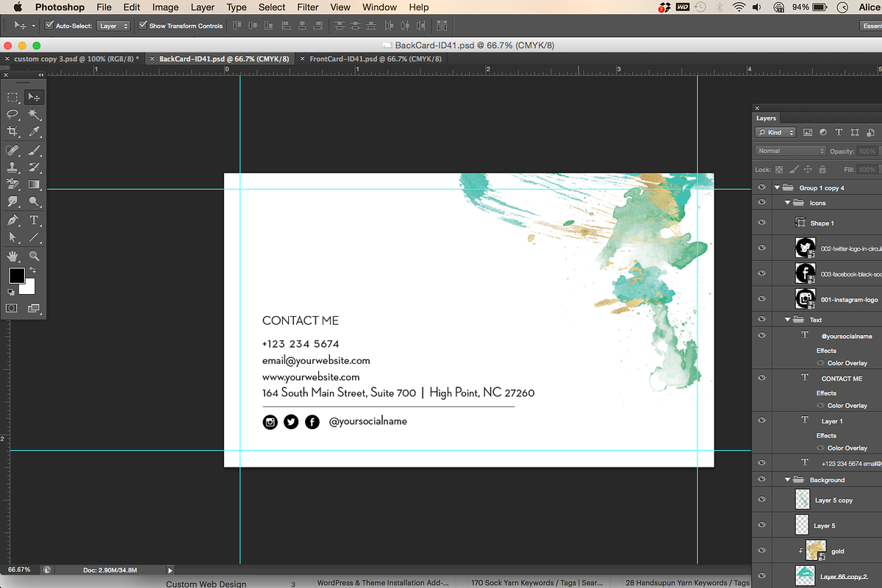The height and width of the screenshot is (588, 882).
Task: Select the Crop tool
Action: point(12,132)
